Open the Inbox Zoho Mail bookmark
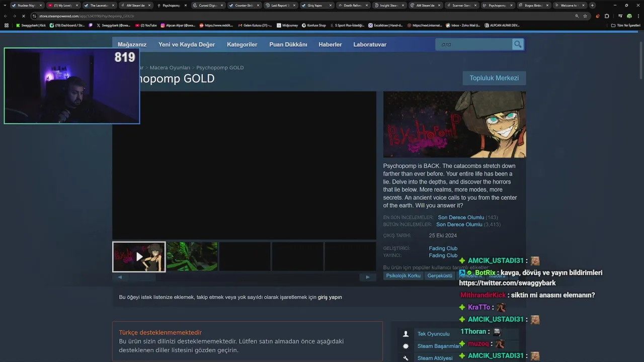The height and width of the screenshot is (362, 644). point(463,25)
